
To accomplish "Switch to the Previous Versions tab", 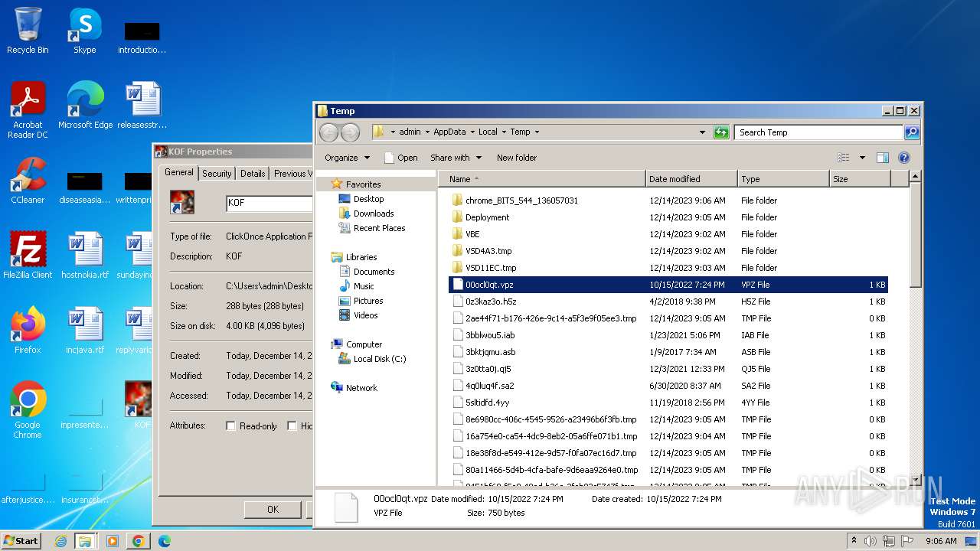I will (x=292, y=174).
